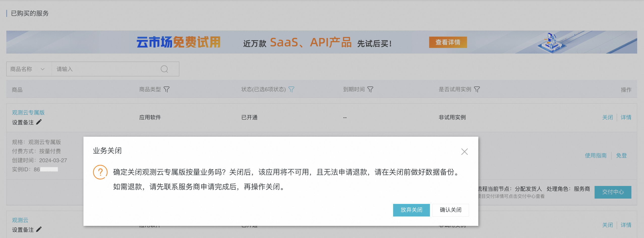Click the 创建时间: 2024-03-27 text
The height and width of the screenshot is (238, 644).
point(40,160)
